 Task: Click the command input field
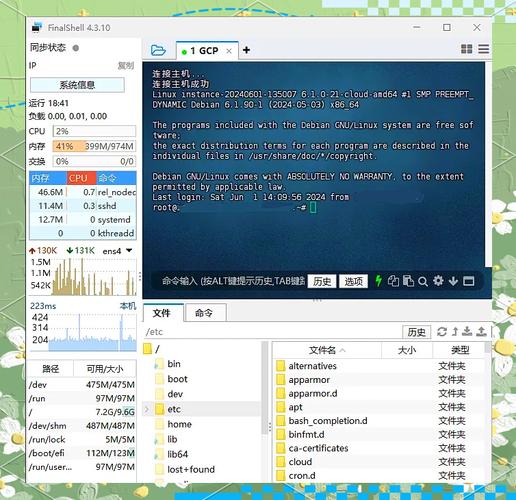[x=232, y=281]
